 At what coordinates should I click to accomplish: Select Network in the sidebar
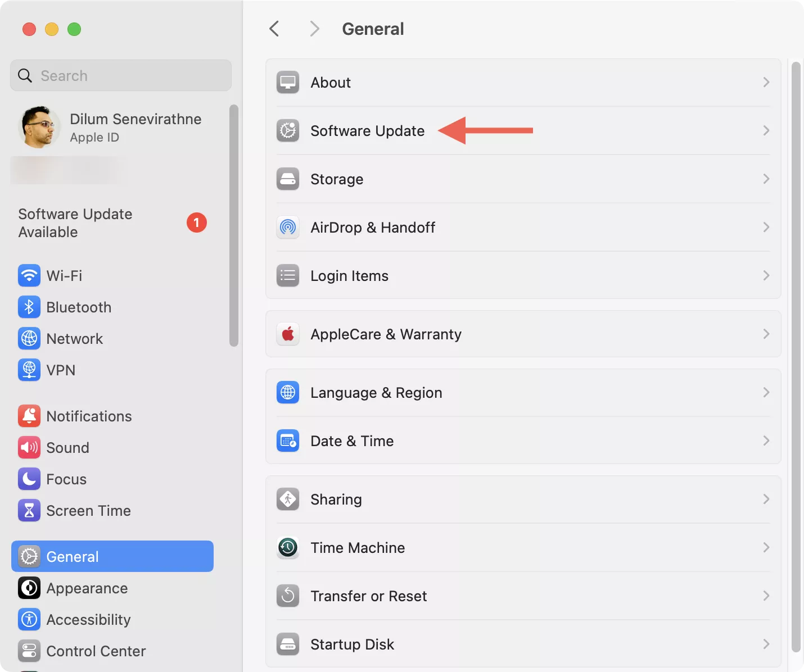click(112, 339)
